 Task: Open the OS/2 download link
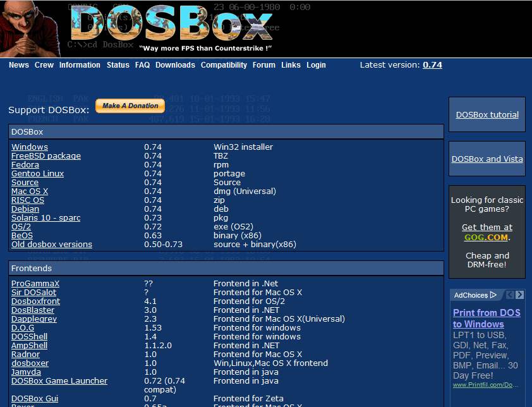pos(21,226)
